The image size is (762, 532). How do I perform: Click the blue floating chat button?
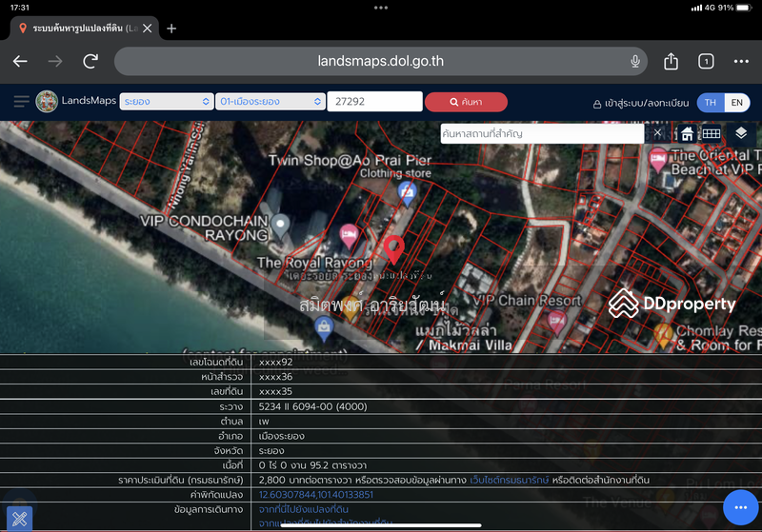click(x=740, y=507)
